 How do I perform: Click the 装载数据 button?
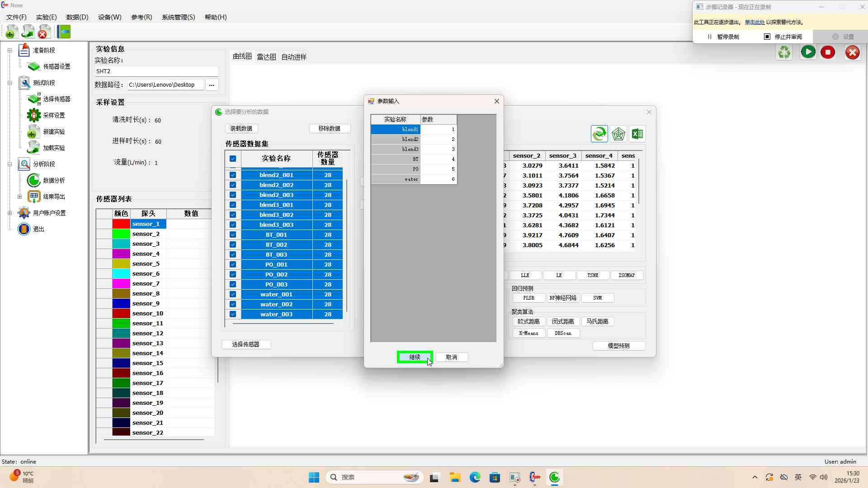coord(241,129)
